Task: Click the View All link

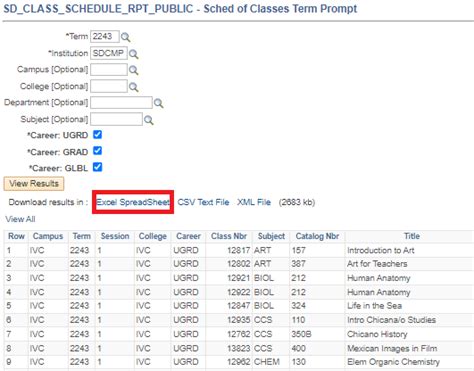Action: pyautogui.click(x=20, y=219)
